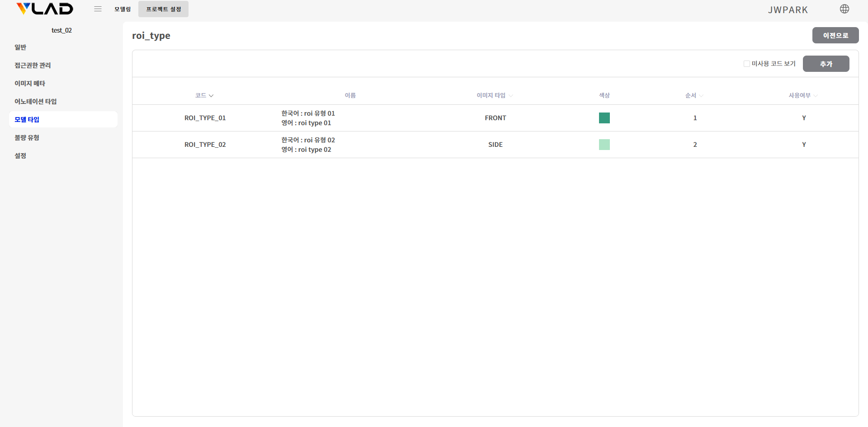
Task: Select 모델 타입 in sidebar
Action: [x=63, y=119]
